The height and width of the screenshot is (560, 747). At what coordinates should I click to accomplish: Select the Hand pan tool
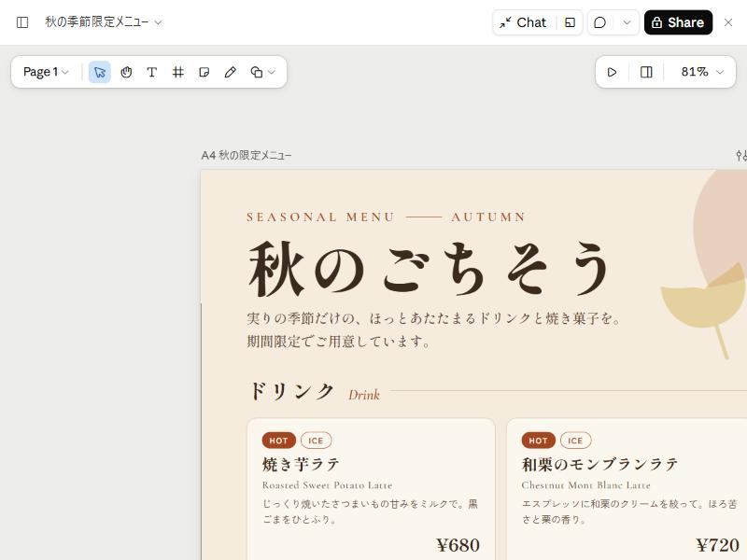pyautogui.click(x=126, y=72)
